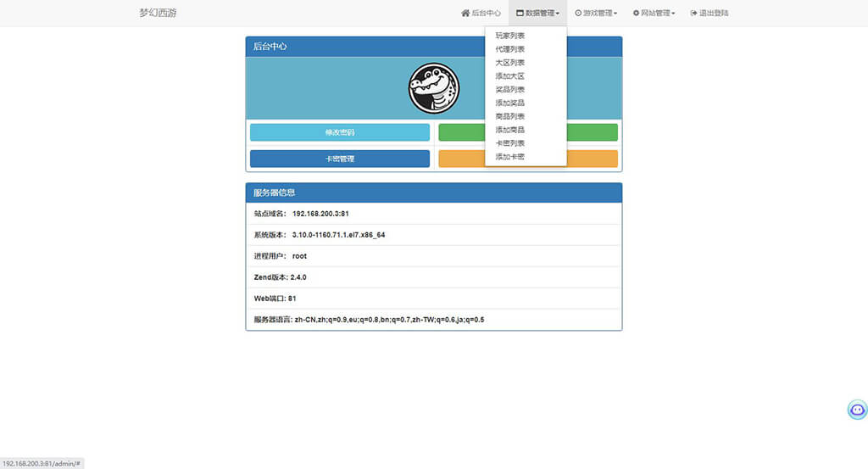This screenshot has width=868, height=469.
Task: Expand the 网站管理 dropdown caret
Action: (673, 14)
